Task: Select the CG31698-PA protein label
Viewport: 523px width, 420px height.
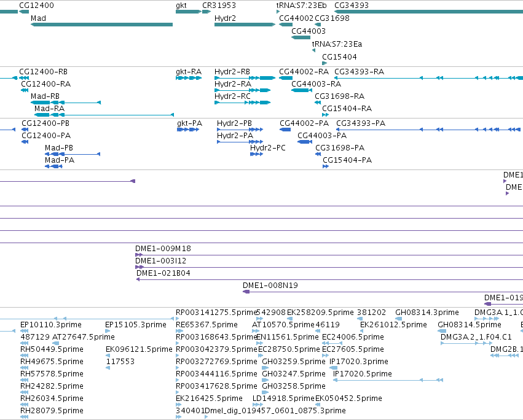Action: click(x=340, y=148)
